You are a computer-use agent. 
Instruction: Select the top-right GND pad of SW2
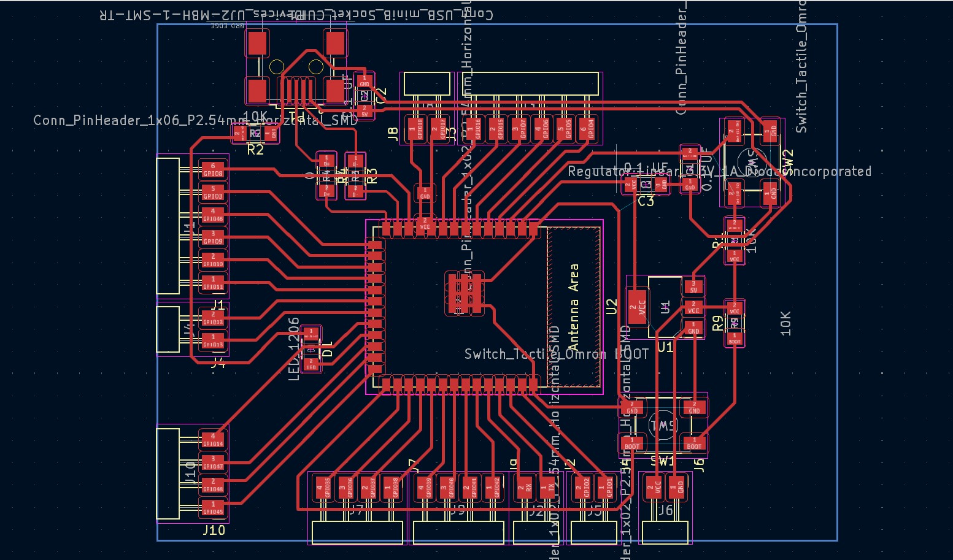click(x=770, y=131)
